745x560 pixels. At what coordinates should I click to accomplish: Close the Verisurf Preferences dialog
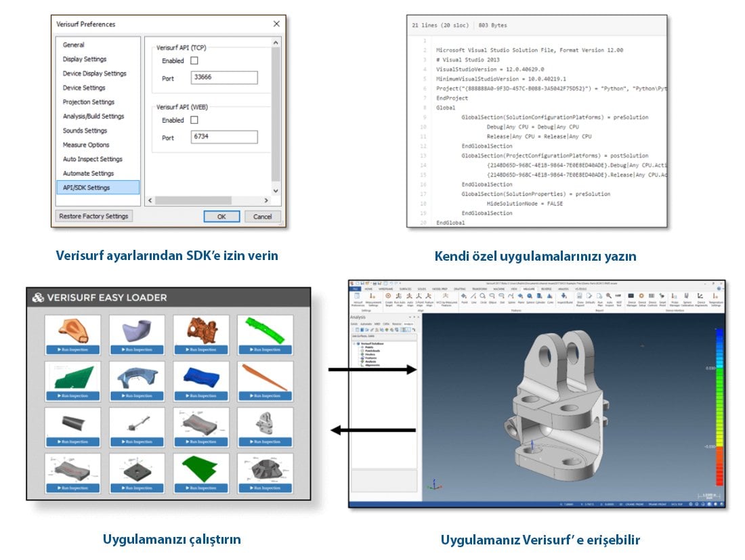click(x=276, y=24)
